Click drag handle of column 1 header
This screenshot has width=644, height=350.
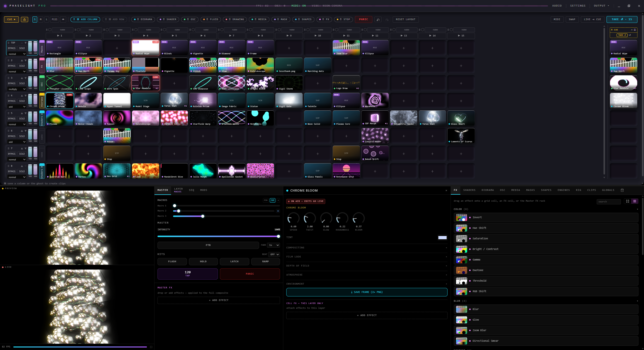[x=47, y=30]
